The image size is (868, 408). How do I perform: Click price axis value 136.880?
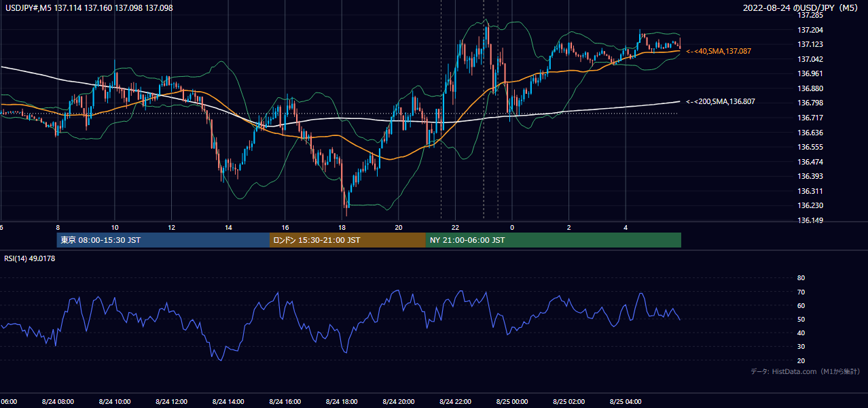point(811,88)
